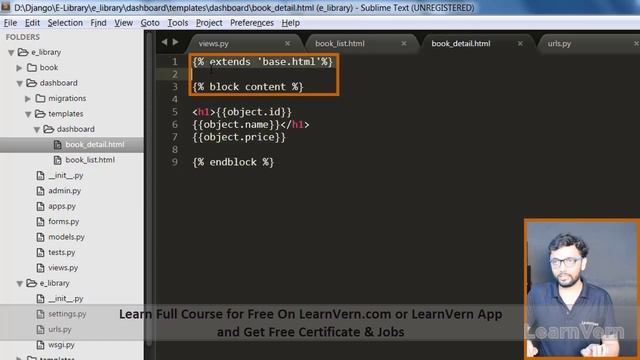
Task: Open the Tools menu
Action: pyautogui.click(x=178, y=23)
